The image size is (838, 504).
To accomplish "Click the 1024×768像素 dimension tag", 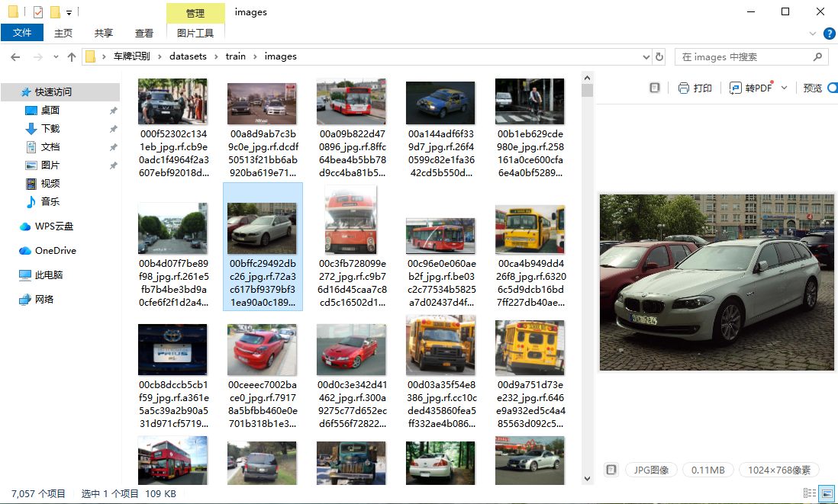I will [779, 470].
